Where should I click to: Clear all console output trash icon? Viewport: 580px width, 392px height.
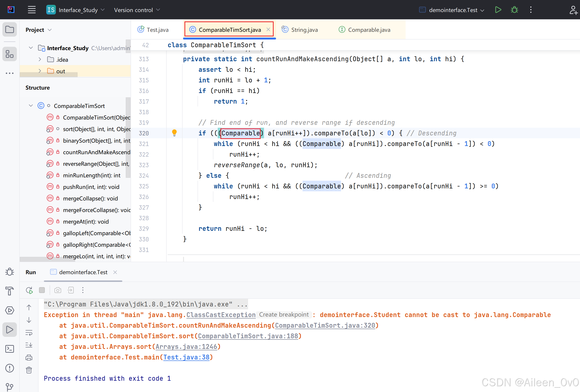pyautogui.click(x=29, y=370)
